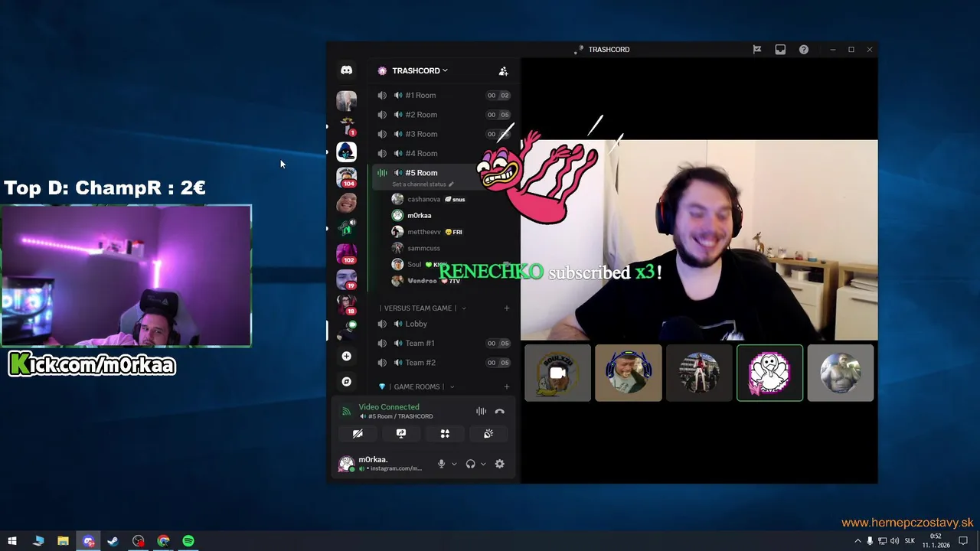Viewport: 980px width, 551px height.
Task: Mute the microphone in user panel
Action: click(x=441, y=464)
